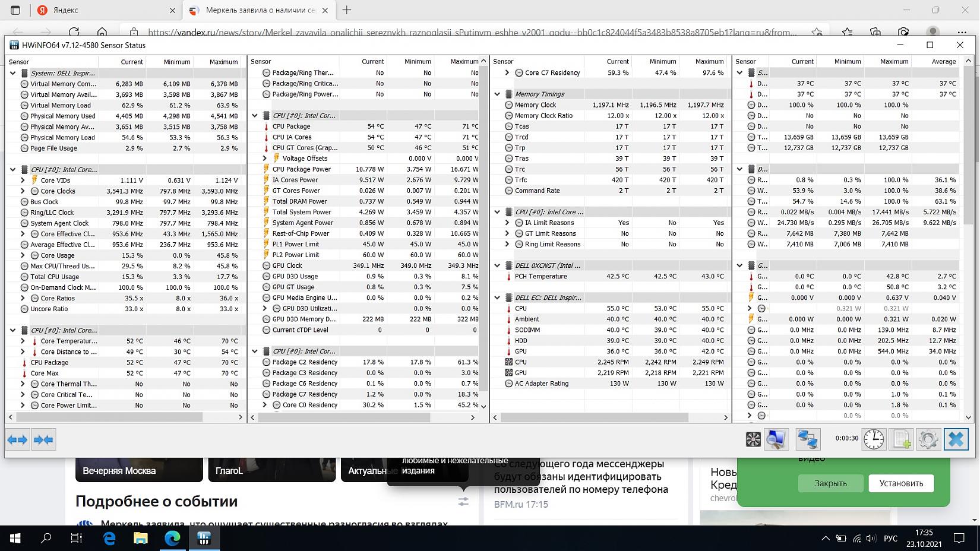Select the AC Adapter Rating row
The width and height of the screenshot is (980, 551).
tap(610, 384)
